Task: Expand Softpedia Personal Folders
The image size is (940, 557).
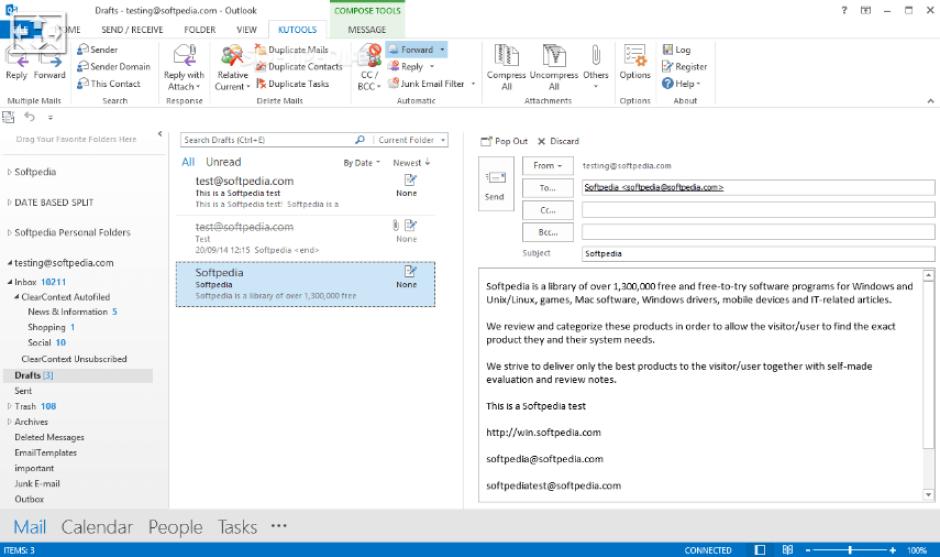Action: tap(9, 233)
